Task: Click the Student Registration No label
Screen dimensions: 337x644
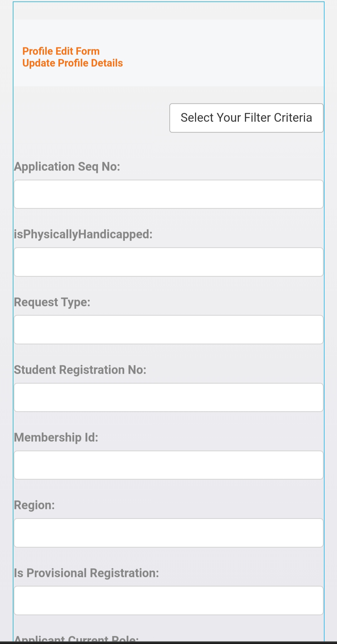Action: 80,370
